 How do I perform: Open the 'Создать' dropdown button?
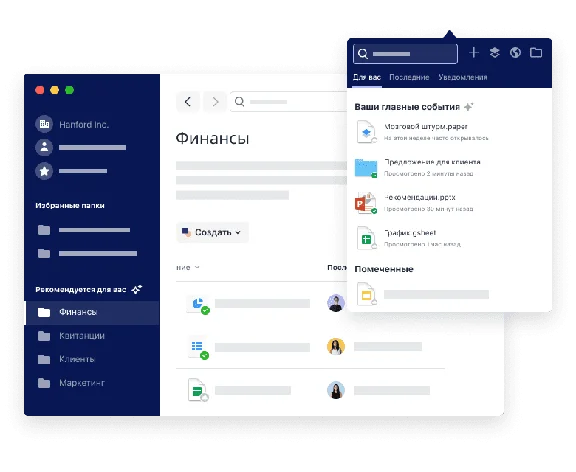point(212,232)
